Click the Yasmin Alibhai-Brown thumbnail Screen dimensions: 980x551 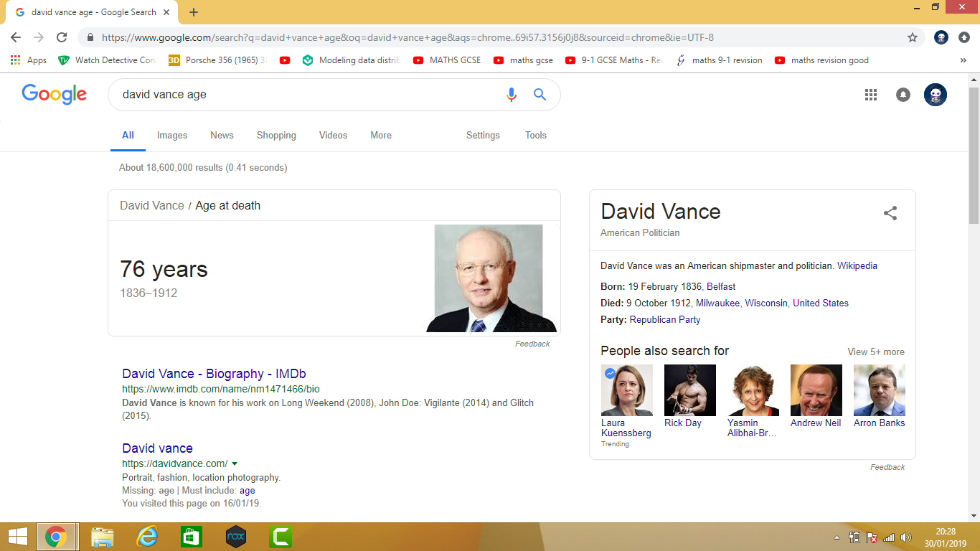click(753, 390)
